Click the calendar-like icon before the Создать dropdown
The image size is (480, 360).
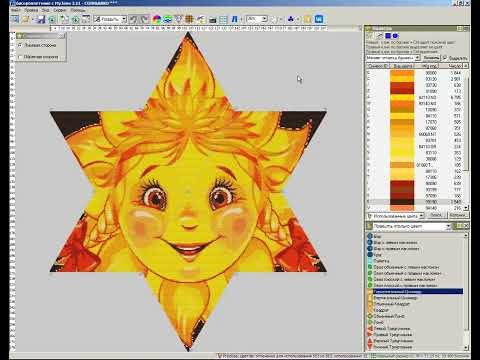click(86, 19)
